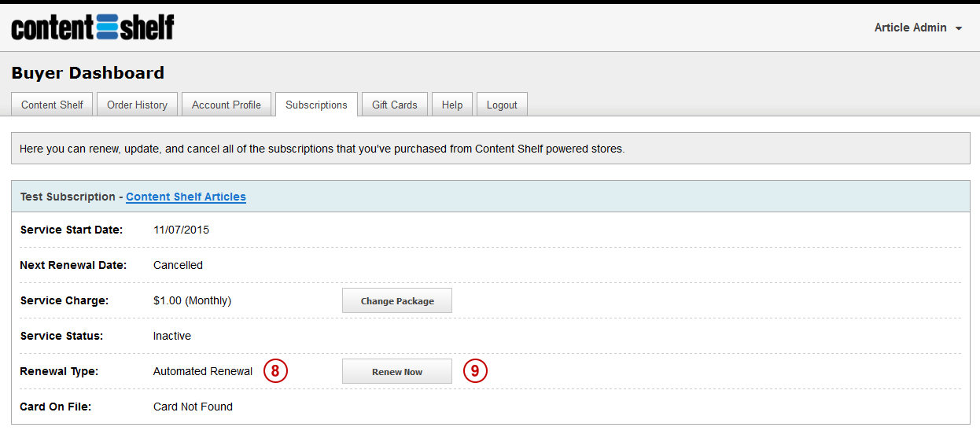Open the Order History tab

[x=137, y=105]
